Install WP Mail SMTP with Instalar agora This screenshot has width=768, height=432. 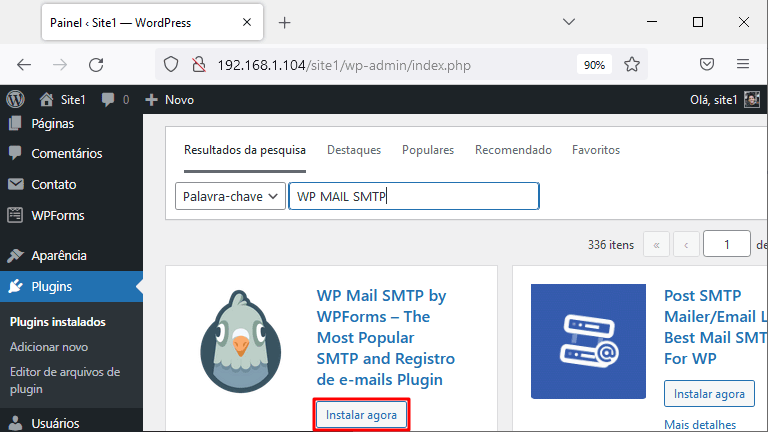(361, 415)
